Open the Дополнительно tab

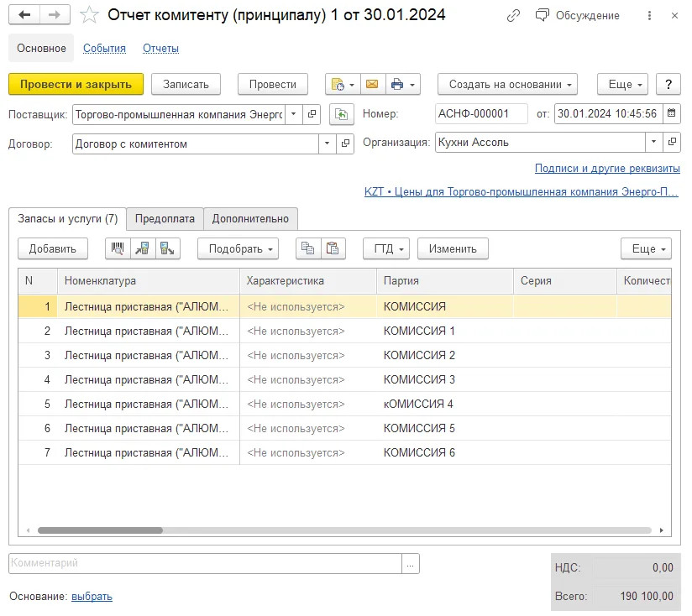(x=250, y=219)
